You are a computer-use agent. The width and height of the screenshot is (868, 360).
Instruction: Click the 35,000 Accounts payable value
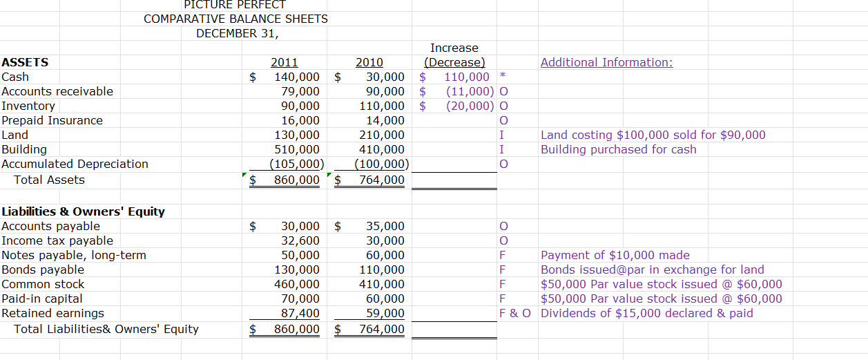point(385,226)
